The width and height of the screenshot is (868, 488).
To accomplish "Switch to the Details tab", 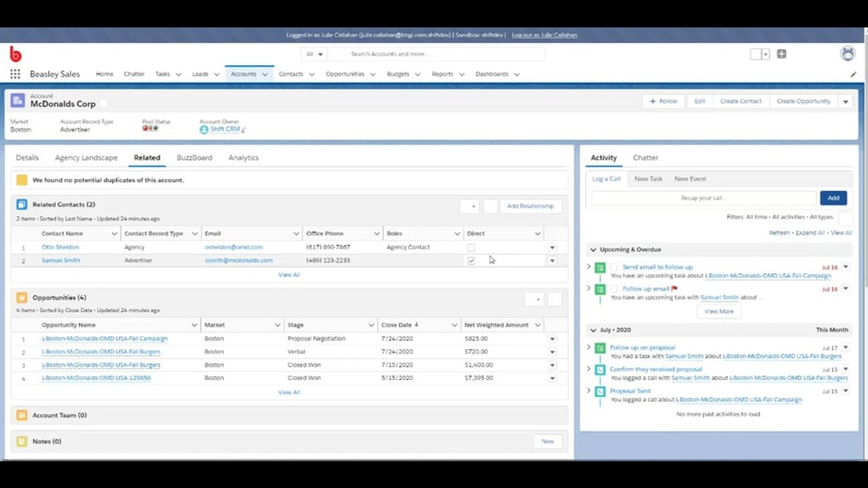I will [27, 158].
